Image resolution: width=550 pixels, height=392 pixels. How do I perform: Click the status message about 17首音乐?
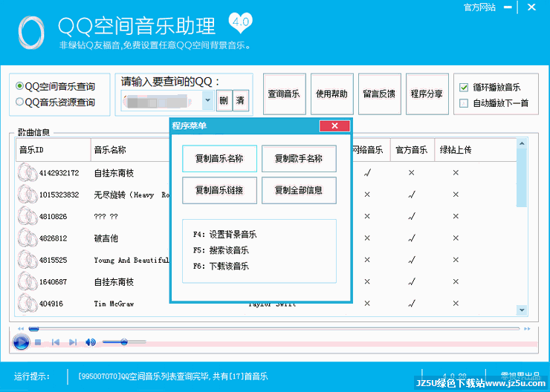click(173, 376)
